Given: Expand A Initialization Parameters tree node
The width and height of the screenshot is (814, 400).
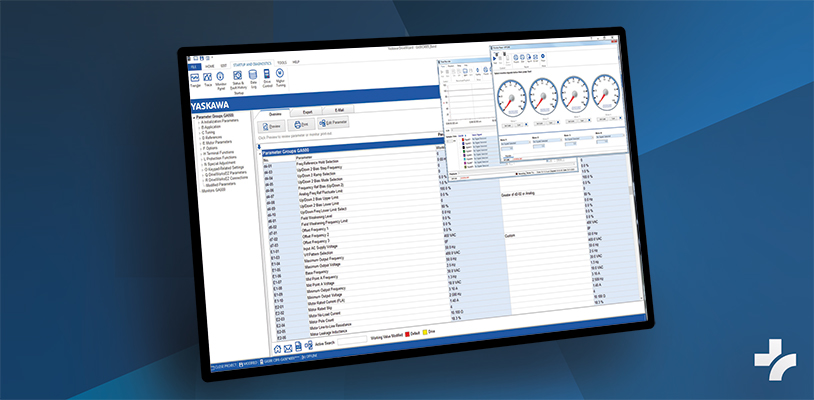Looking at the screenshot, I should (197, 121).
